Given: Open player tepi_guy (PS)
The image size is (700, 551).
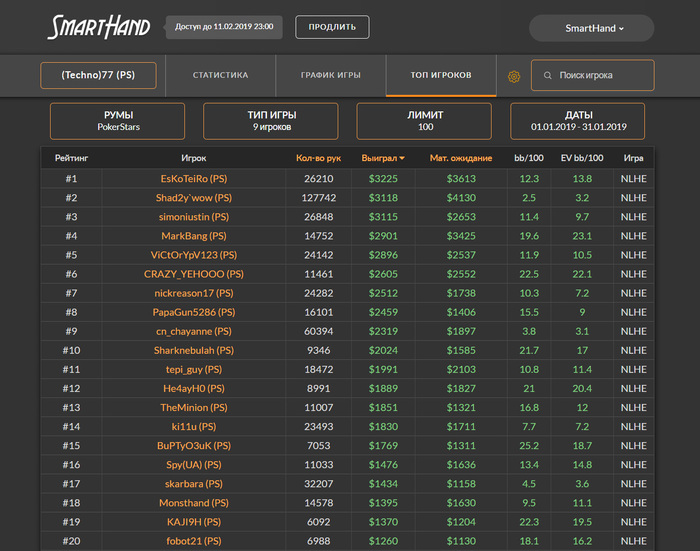Looking at the screenshot, I should [194, 370].
